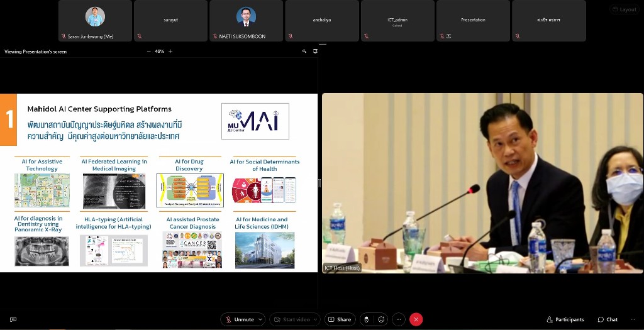Expand the audio options arrow beside Unmute

coord(260,319)
